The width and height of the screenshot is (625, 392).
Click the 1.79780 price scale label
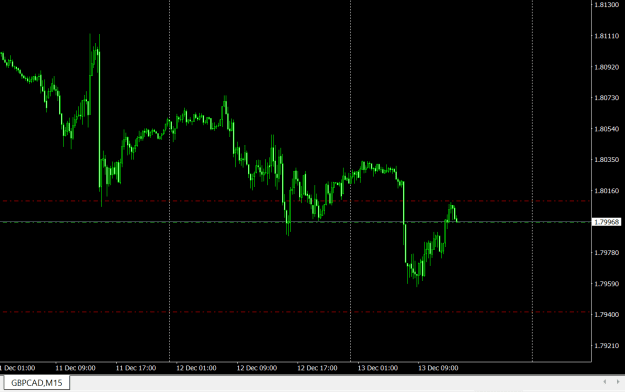(607, 253)
